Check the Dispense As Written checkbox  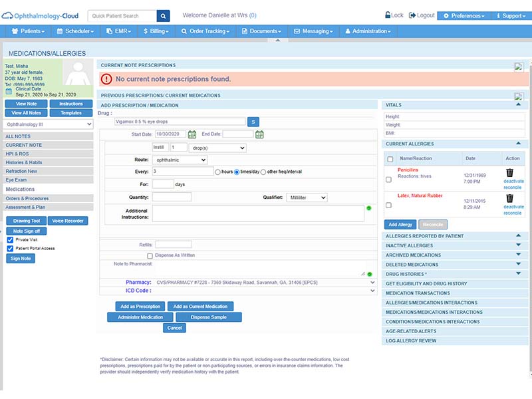[149, 255]
